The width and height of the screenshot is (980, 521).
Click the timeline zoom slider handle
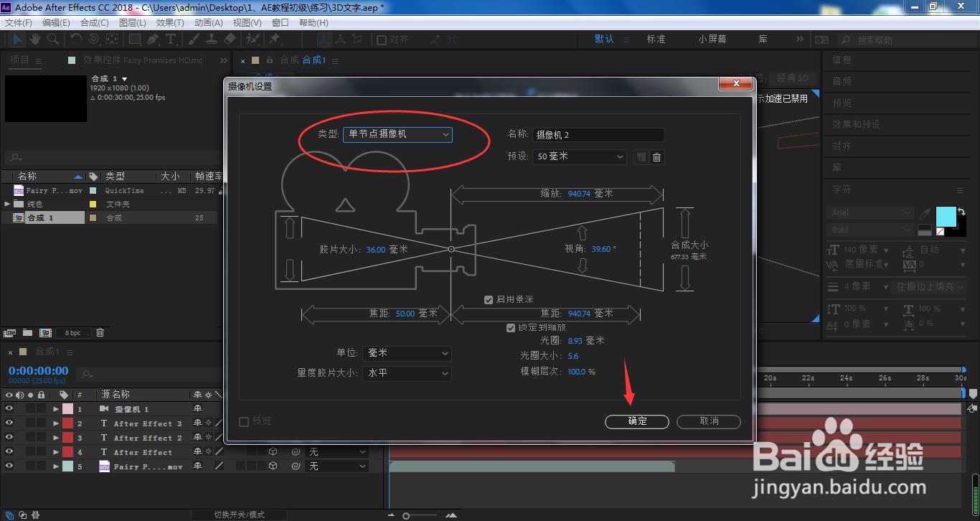406,515
